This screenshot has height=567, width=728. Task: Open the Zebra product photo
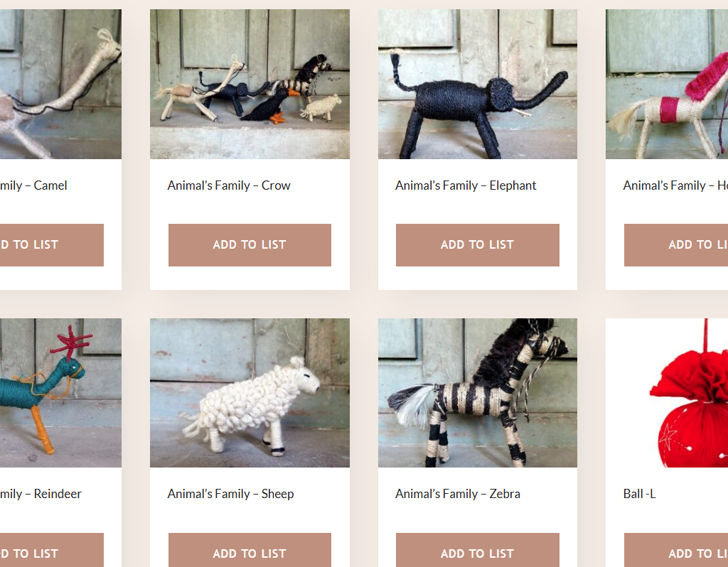[477, 392]
